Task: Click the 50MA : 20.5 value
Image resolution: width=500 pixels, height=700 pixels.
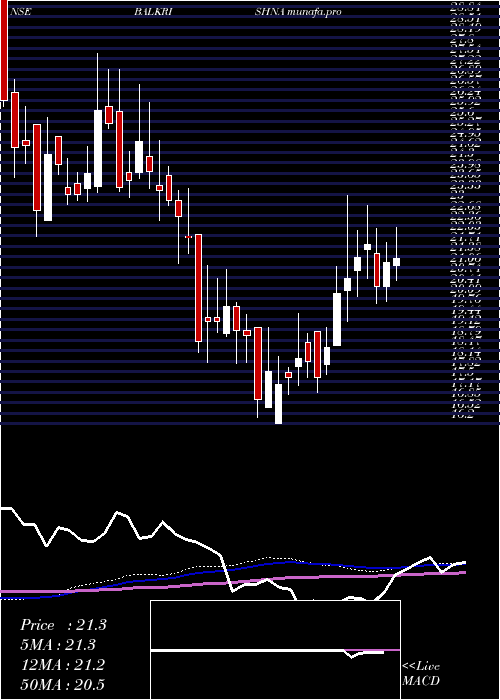Action: (x=63, y=685)
